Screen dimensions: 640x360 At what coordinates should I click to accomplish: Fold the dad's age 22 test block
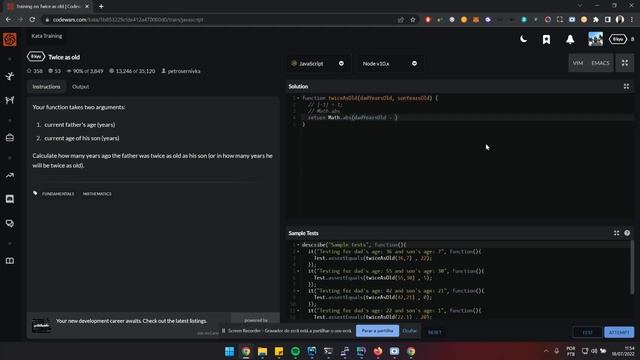coord(298,310)
